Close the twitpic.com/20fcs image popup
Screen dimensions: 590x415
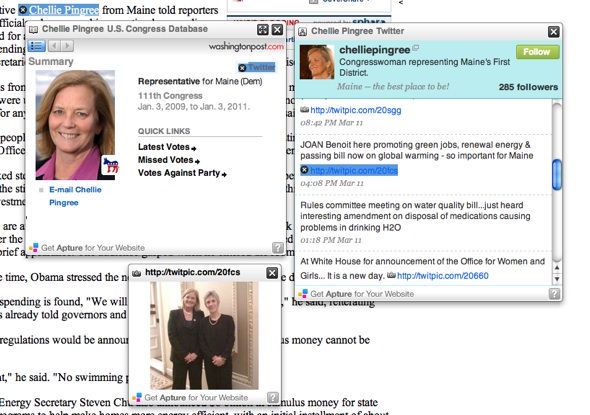tap(272, 273)
